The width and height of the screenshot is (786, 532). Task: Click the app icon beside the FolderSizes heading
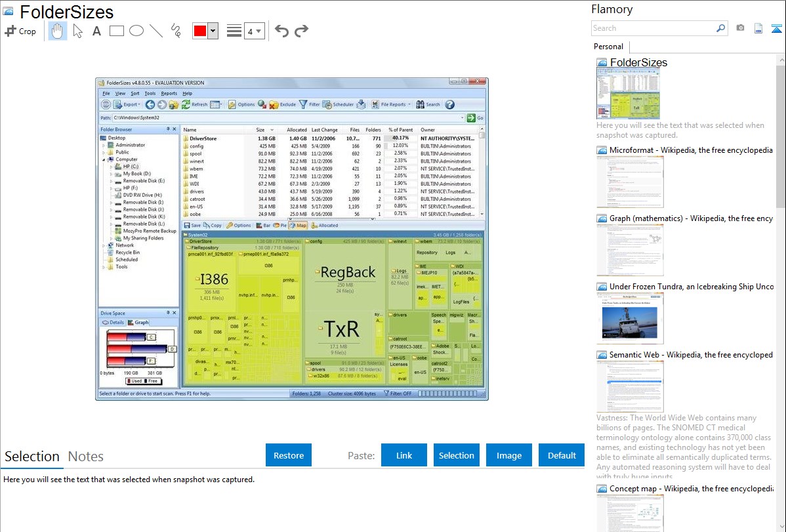(x=8, y=11)
